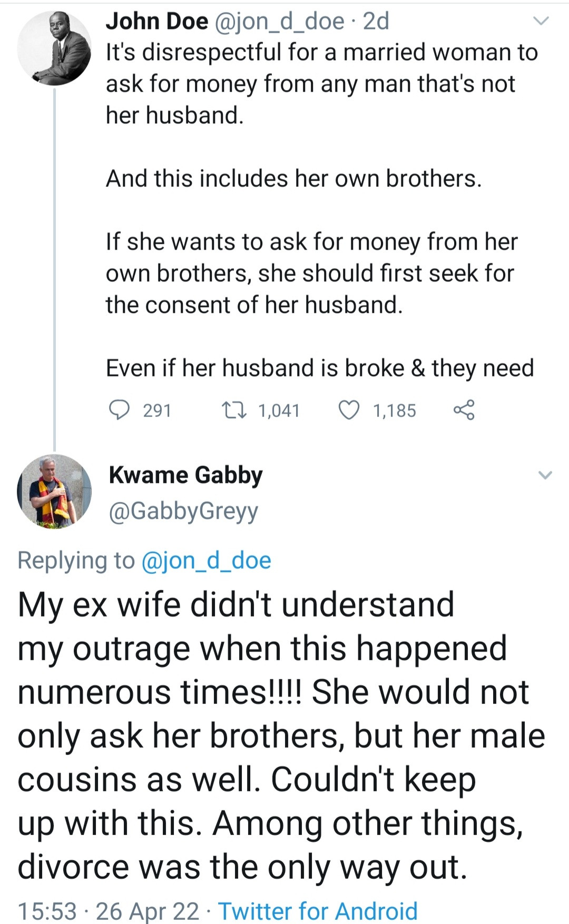
Task: Click the 1,185 likes count
Action: pyautogui.click(x=394, y=410)
